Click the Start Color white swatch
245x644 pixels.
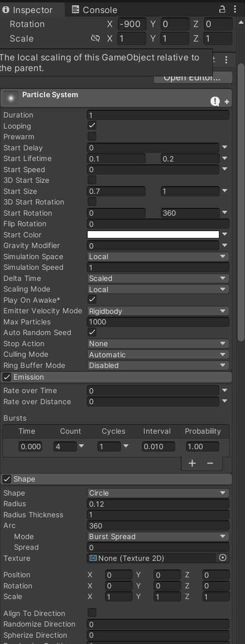[153, 234]
